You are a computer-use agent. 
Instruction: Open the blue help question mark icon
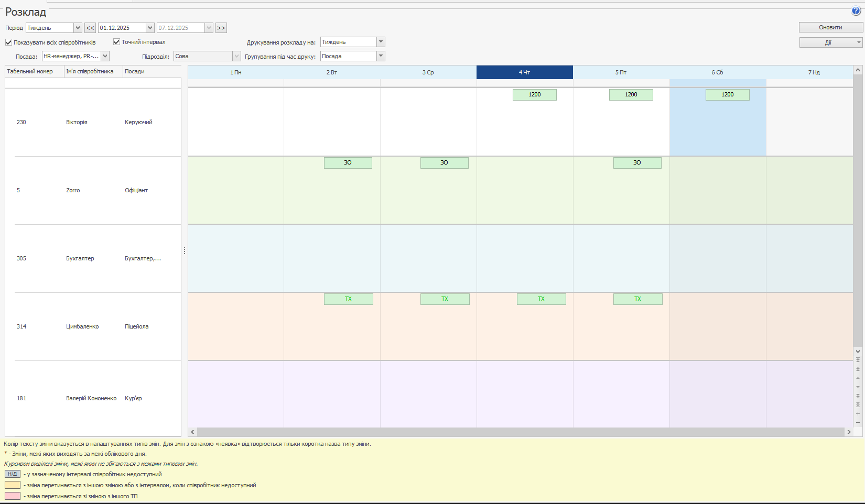coord(856,11)
